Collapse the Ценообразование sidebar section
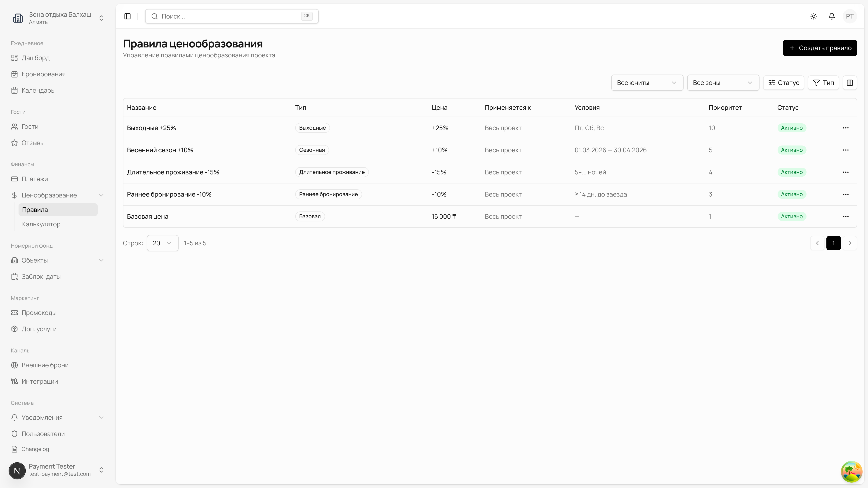Viewport: 868px width, 488px height. coord(101,195)
